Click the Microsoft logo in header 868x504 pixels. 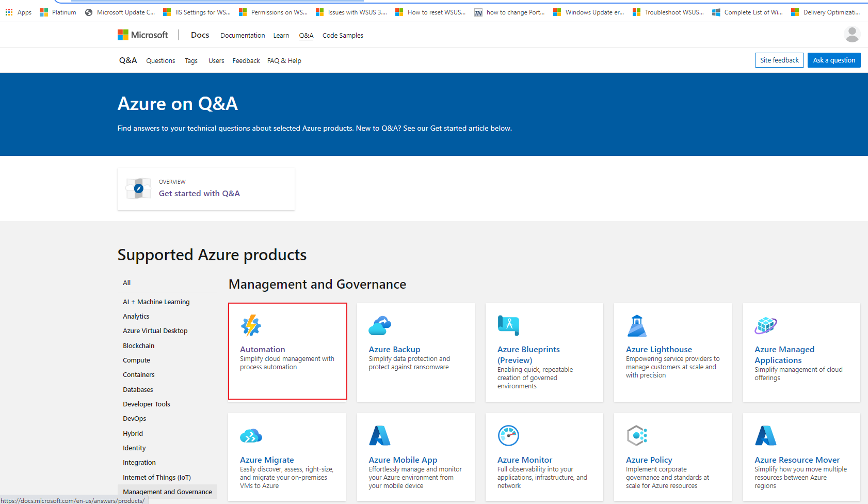(x=143, y=35)
